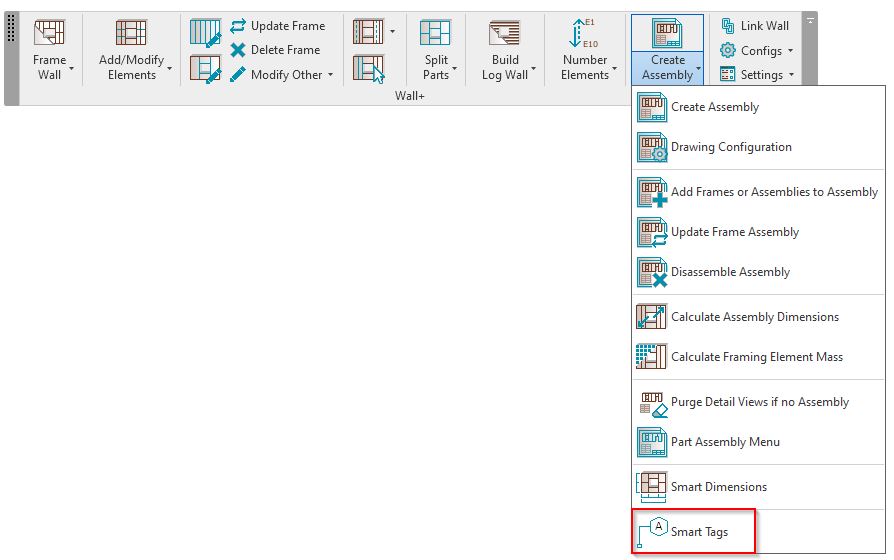The image size is (894, 560).
Task: Click the Configs gear icon
Action: 728,50
